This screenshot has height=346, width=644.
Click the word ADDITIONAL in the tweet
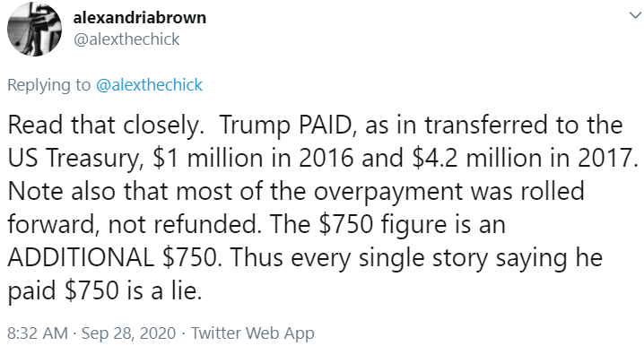coord(81,258)
